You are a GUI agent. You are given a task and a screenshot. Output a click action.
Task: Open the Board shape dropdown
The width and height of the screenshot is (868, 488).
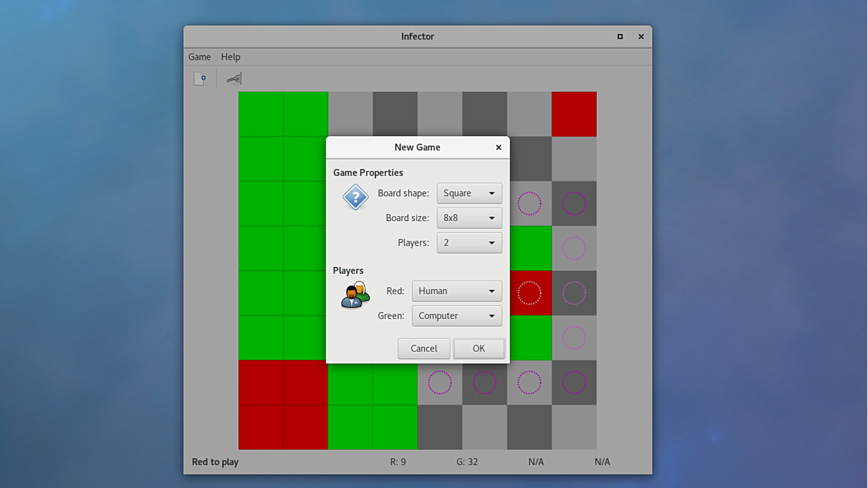[469, 193]
